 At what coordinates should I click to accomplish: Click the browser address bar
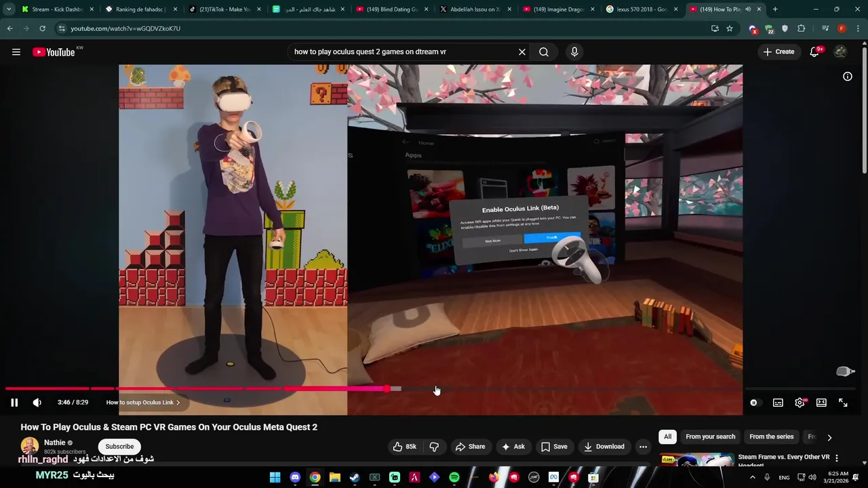coord(385,28)
